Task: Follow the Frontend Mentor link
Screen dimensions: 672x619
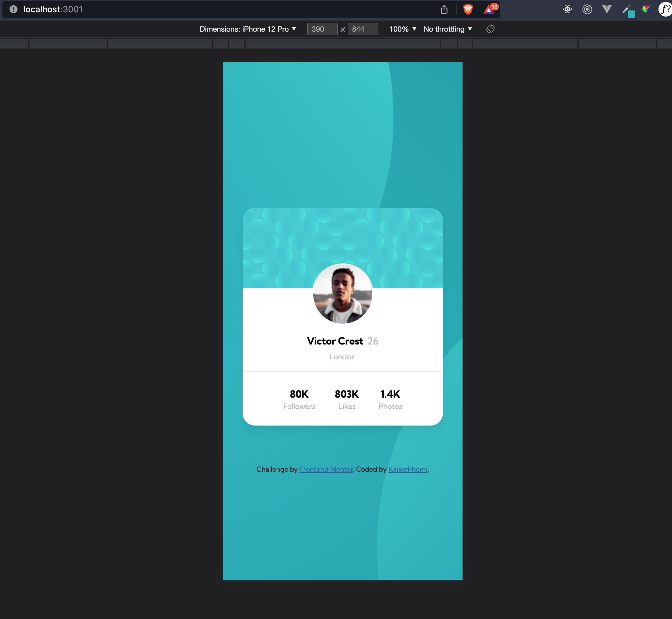Action: pos(326,469)
